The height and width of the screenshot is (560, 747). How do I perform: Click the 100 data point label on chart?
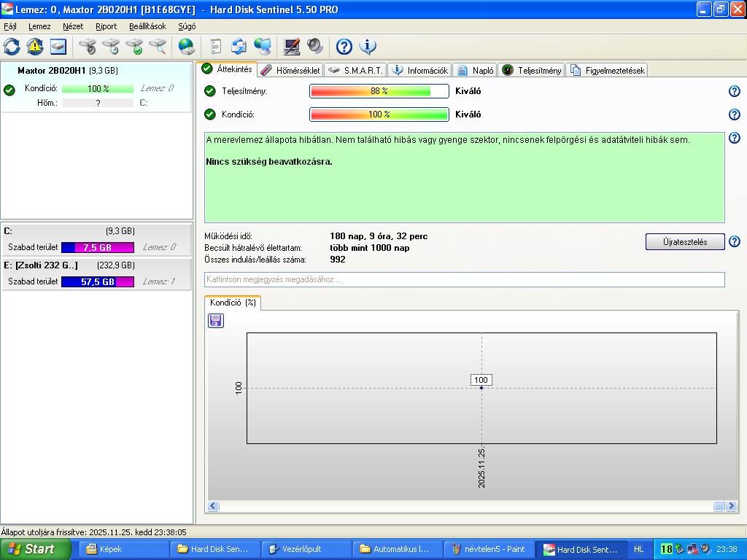click(481, 380)
